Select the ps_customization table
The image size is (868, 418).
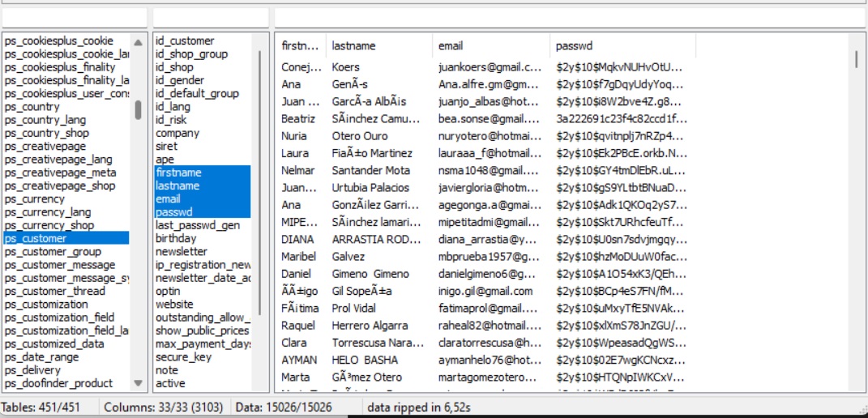click(x=66, y=304)
